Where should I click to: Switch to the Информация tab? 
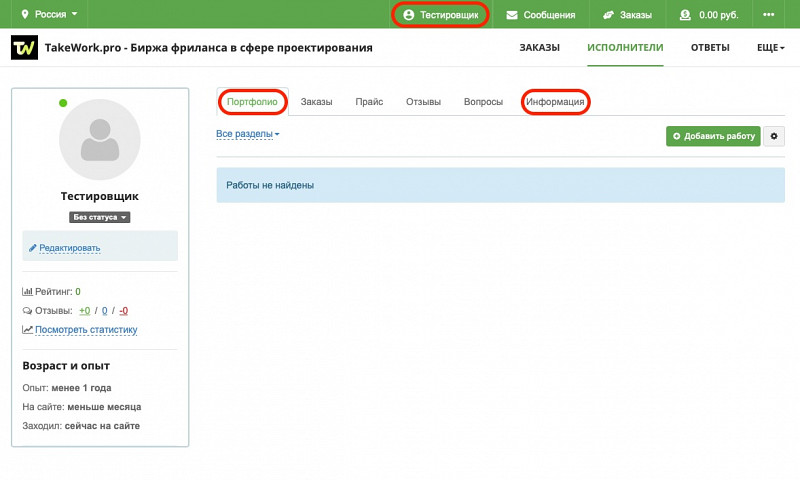click(555, 102)
